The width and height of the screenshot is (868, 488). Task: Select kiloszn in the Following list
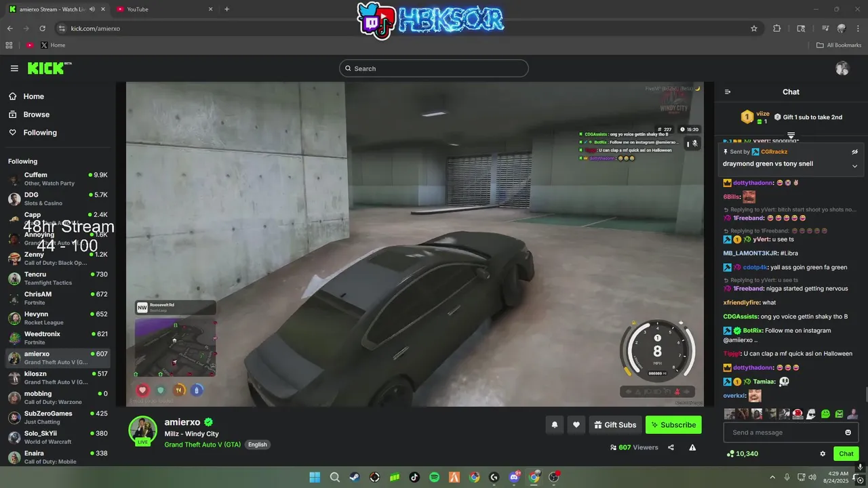point(58,378)
